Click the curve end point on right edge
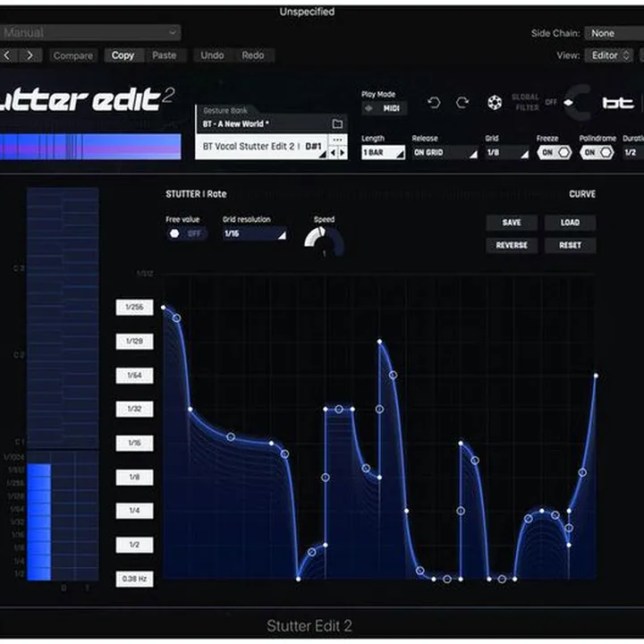644x644 pixels. [596, 376]
